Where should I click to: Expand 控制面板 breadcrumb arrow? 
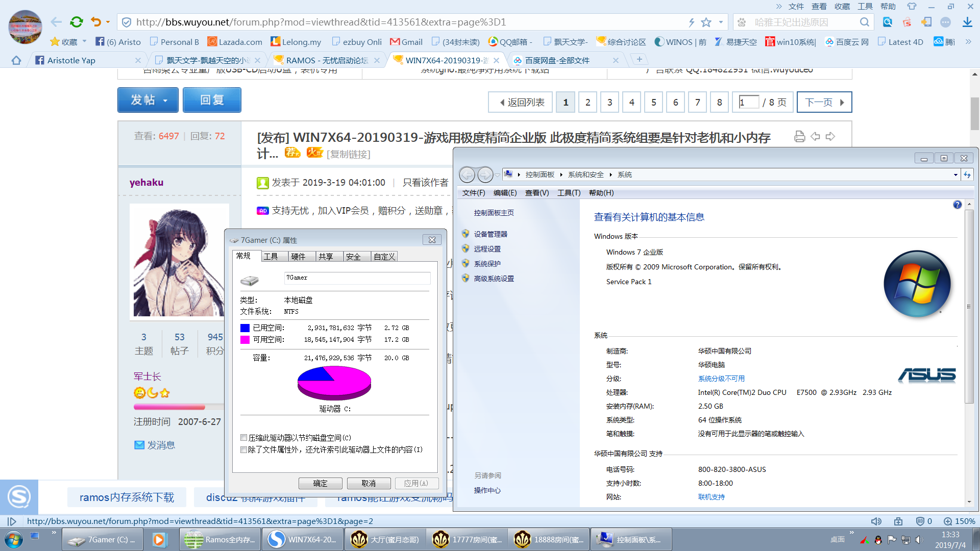pos(561,174)
